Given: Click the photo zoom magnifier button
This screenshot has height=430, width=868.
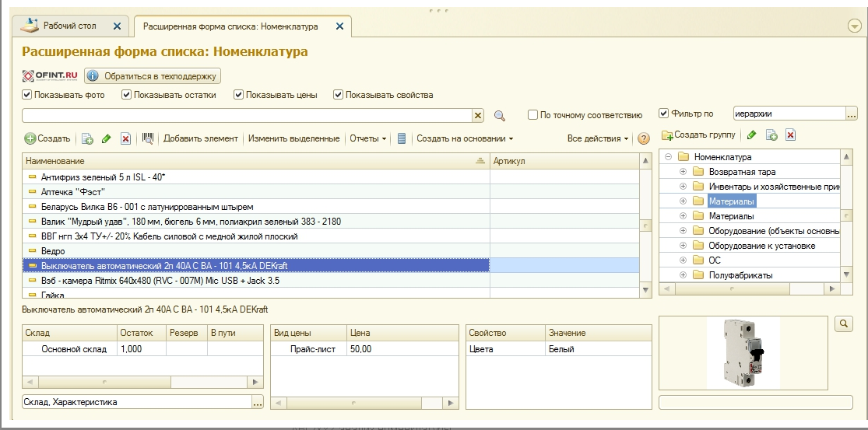Looking at the screenshot, I should (844, 324).
